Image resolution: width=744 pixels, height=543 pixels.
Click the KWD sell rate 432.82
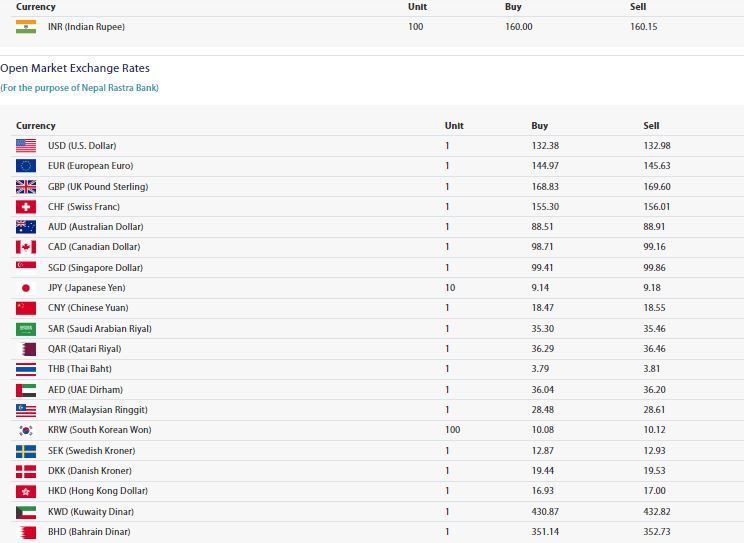tap(657, 512)
